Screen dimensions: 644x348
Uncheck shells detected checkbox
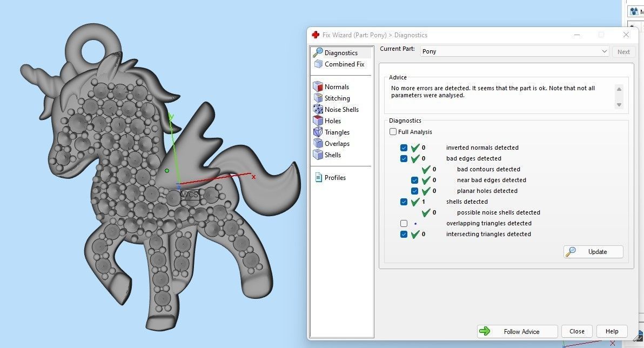[x=404, y=202]
